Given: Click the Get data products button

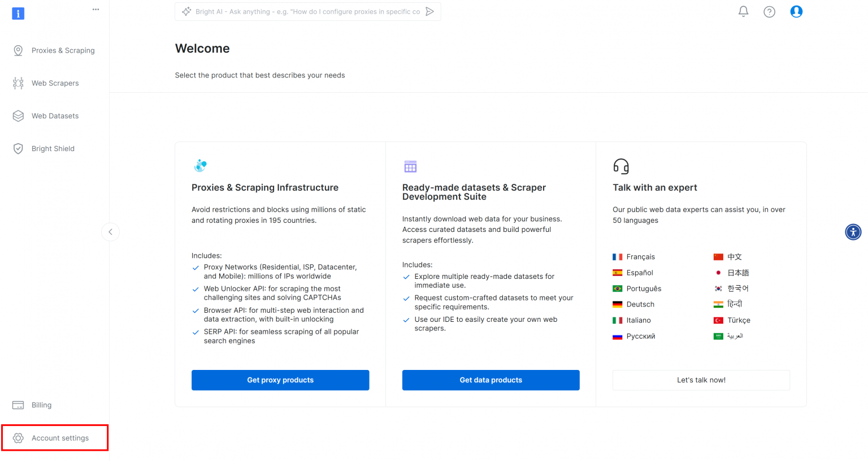Looking at the screenshot, I should (x=491, y=380).
